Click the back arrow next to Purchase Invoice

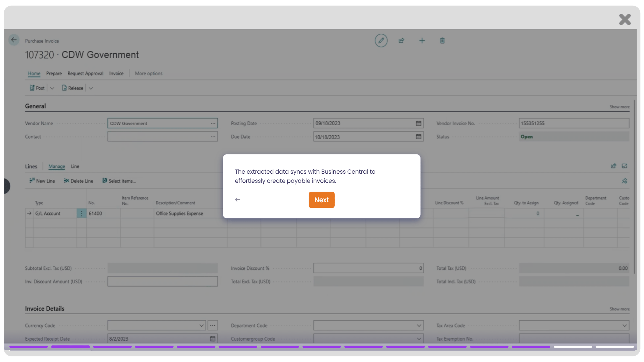[14, 40]
